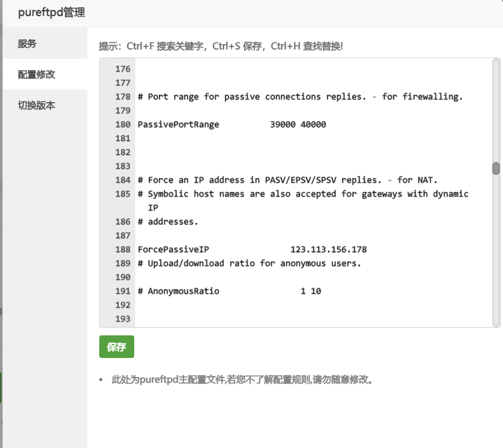Click the green 保存 button

[116, 347]
